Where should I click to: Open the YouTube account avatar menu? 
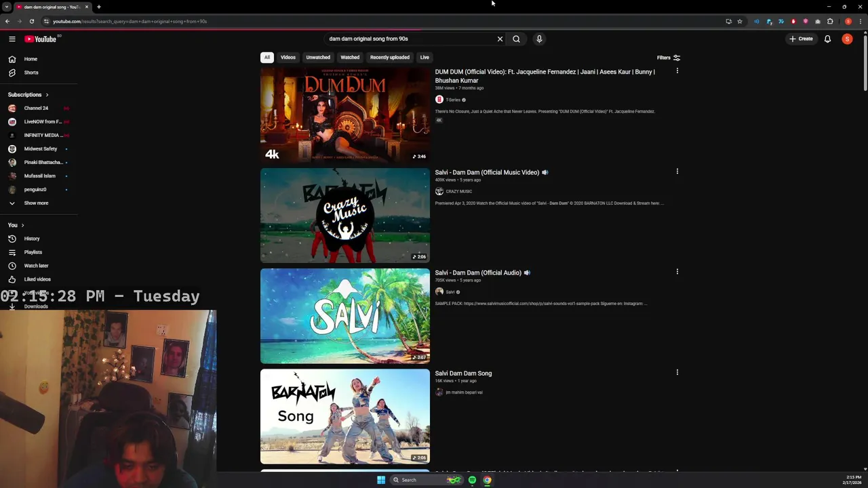pyautogui.click(x=847, y=39)
